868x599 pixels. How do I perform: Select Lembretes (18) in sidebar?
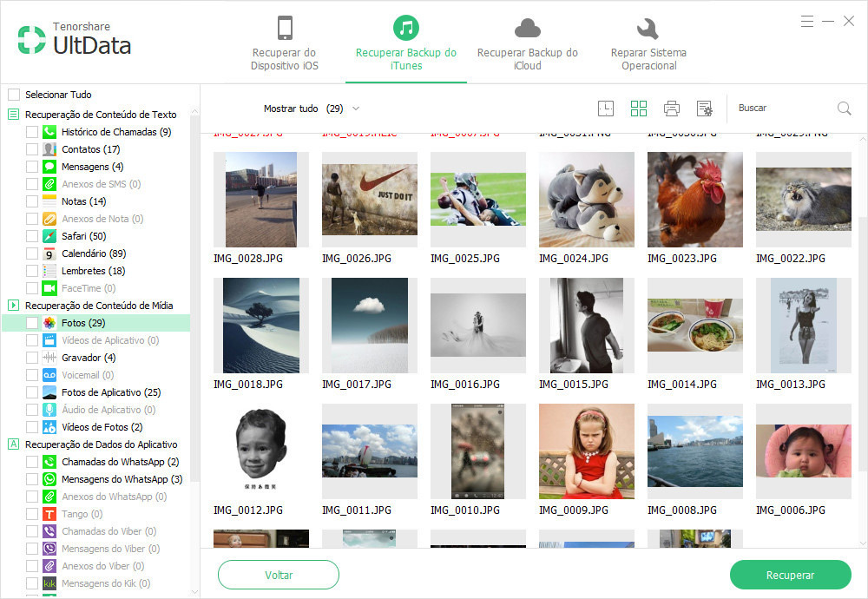93,271
